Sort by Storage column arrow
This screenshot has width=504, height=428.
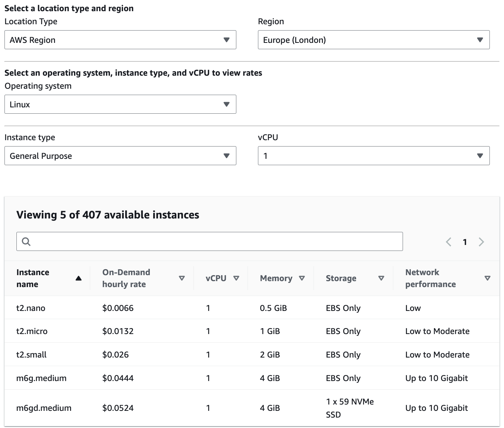point(381,278)
